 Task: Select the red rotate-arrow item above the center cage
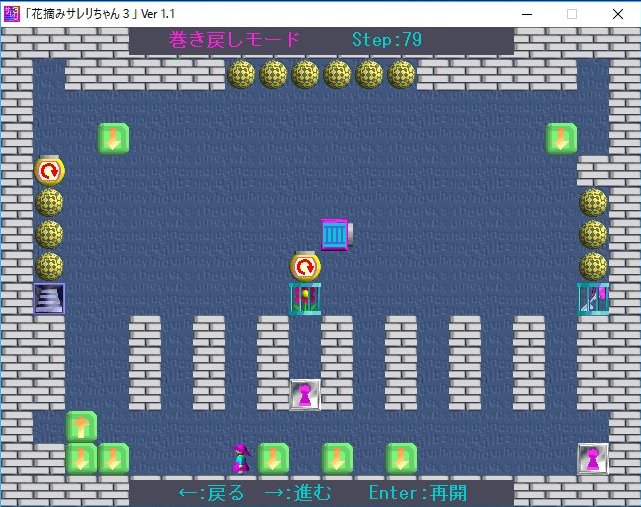pyautogui.click(x=305, y=266)
